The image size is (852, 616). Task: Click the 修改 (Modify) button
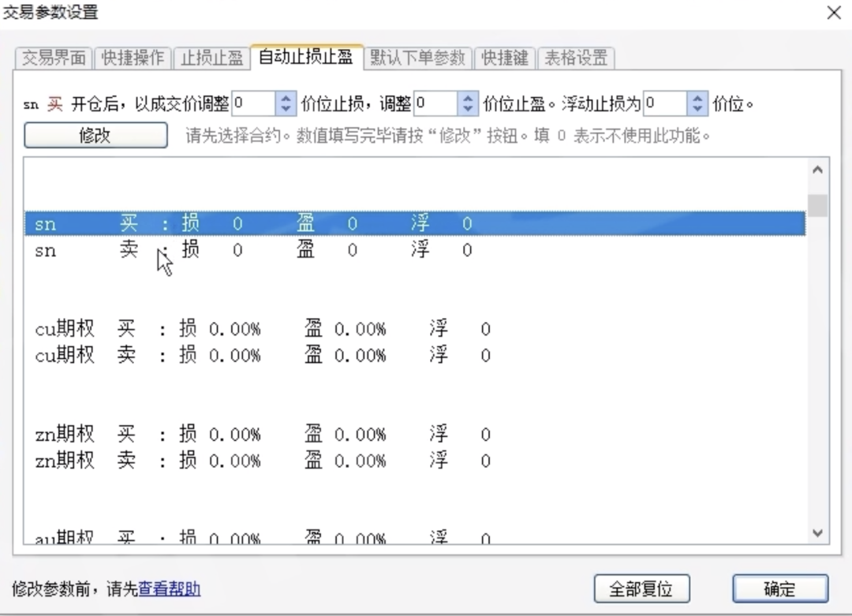[x=95, y=135]
